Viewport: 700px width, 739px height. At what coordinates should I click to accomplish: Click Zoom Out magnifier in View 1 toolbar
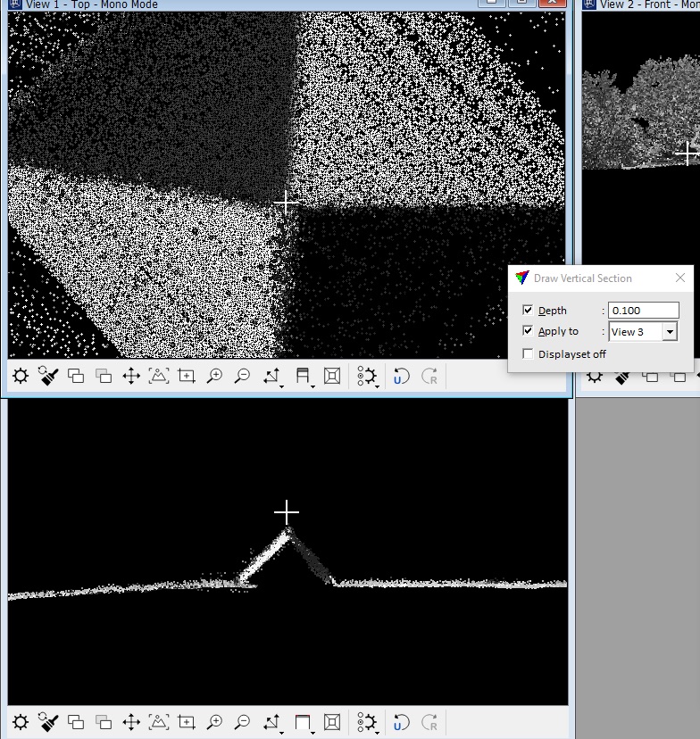[x=242, y=376]
